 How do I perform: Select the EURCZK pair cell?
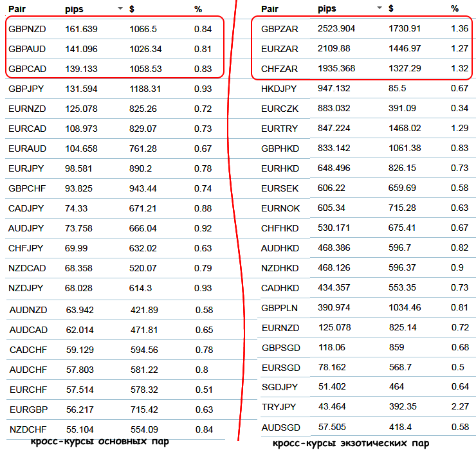point(280,109)
